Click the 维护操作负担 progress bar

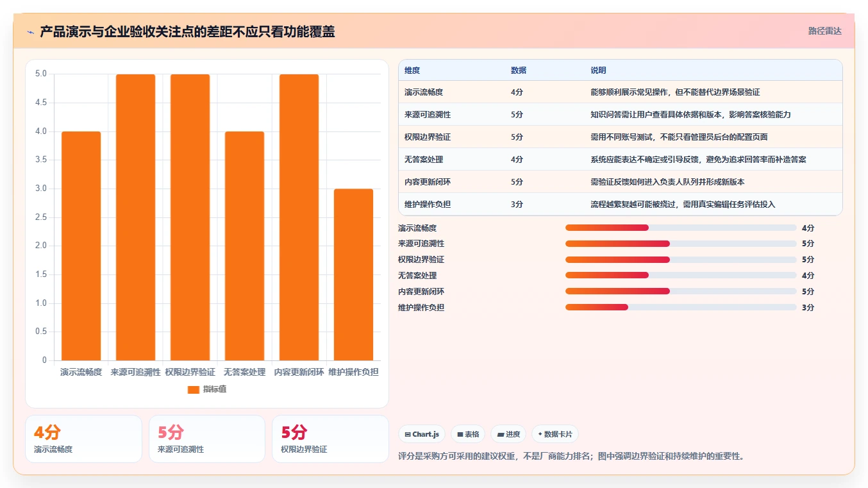click(681, 307)
